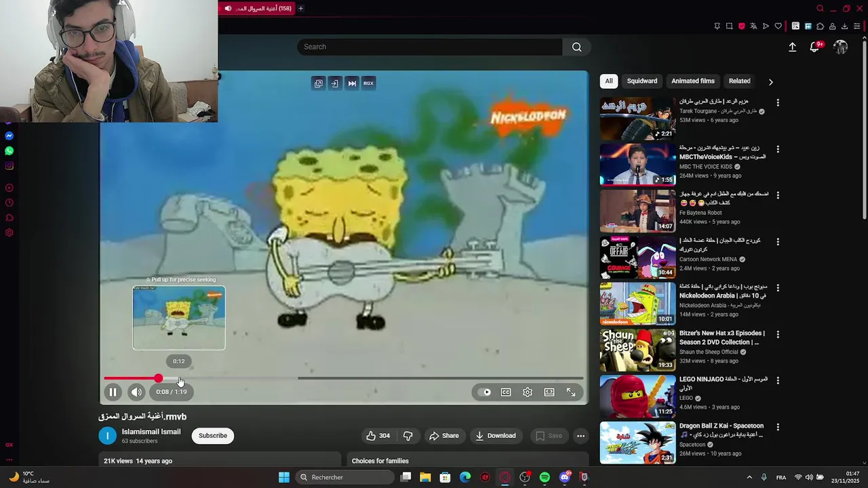This screenshot has height=488, width=868.
Task: Open YouTube notifications bell
Action: (x=814, y=47)
